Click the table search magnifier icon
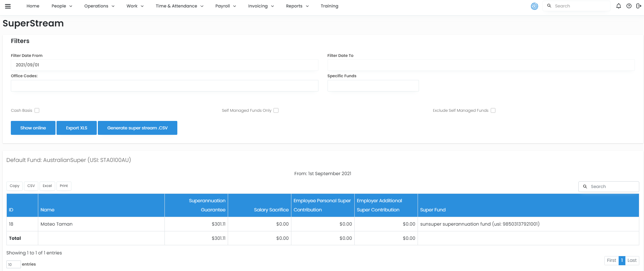 [x=585, y=187]
